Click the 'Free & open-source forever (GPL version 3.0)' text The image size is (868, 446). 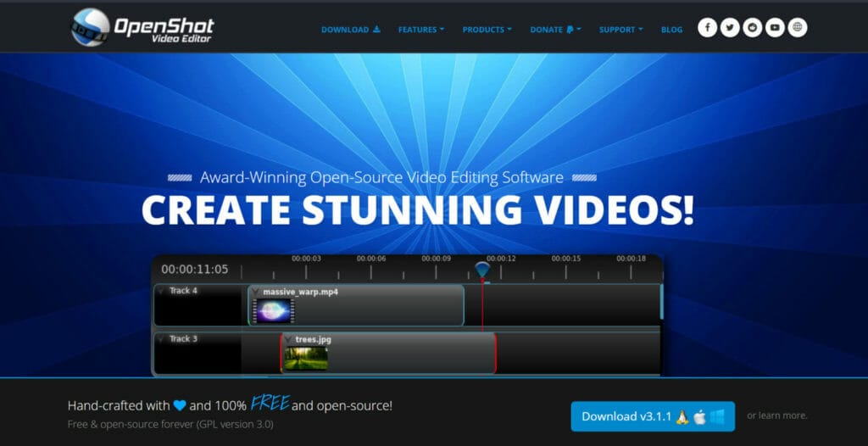click(170, 425)
